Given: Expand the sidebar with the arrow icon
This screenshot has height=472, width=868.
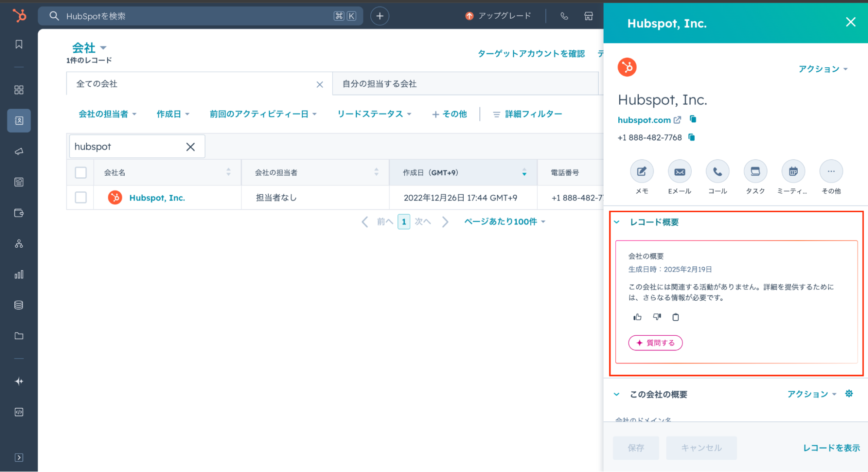Looking at the screenshot, I should (x=19, y=458).
